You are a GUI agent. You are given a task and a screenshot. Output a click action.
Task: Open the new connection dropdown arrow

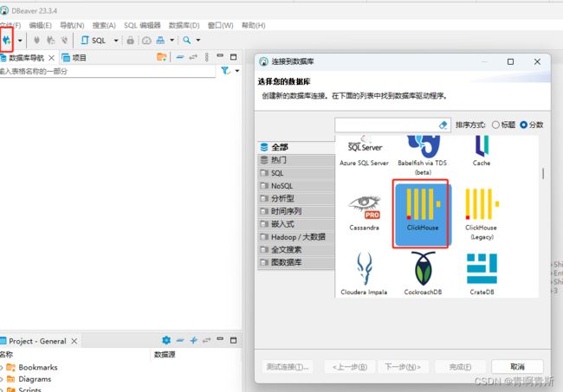(20, 40)
